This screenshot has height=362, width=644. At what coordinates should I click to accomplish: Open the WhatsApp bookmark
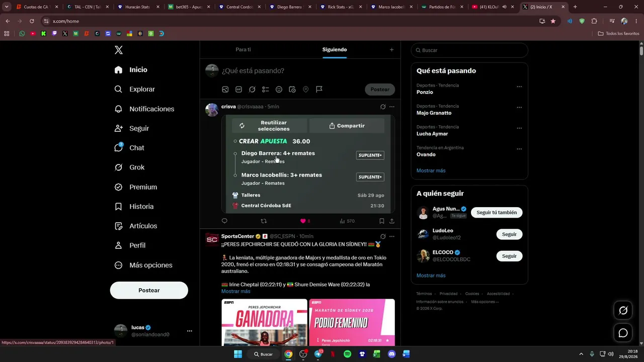coord(22,34)
